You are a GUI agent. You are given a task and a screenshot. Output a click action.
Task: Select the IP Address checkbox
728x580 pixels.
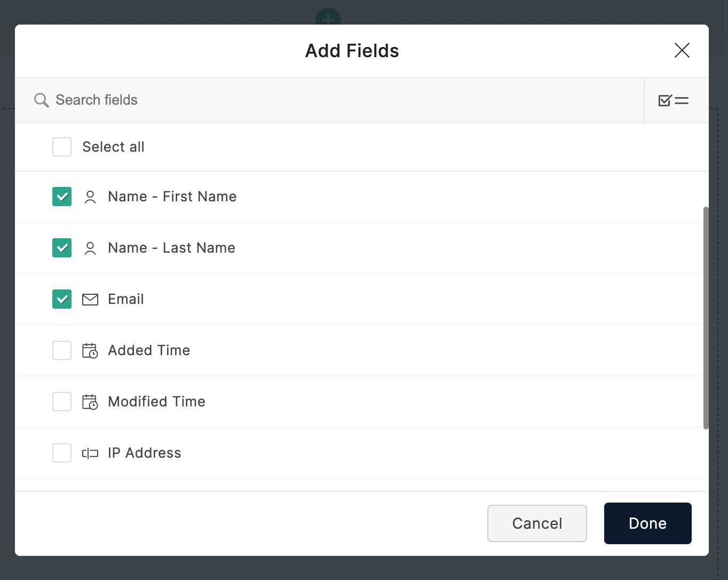pos(62,453)
